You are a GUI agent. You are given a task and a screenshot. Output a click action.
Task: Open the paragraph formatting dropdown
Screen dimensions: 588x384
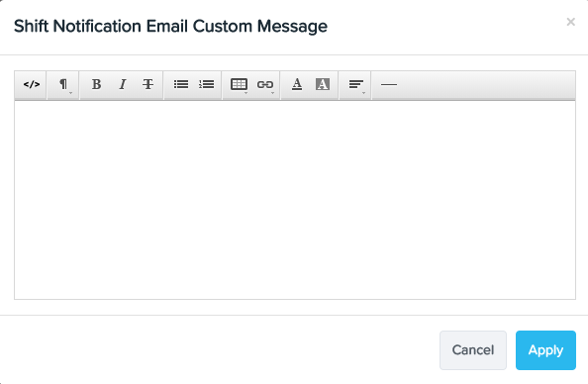tap(63, 85)
